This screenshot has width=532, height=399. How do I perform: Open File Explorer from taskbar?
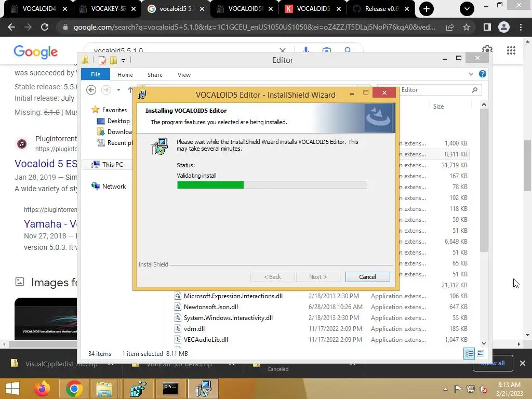[104, 389]
